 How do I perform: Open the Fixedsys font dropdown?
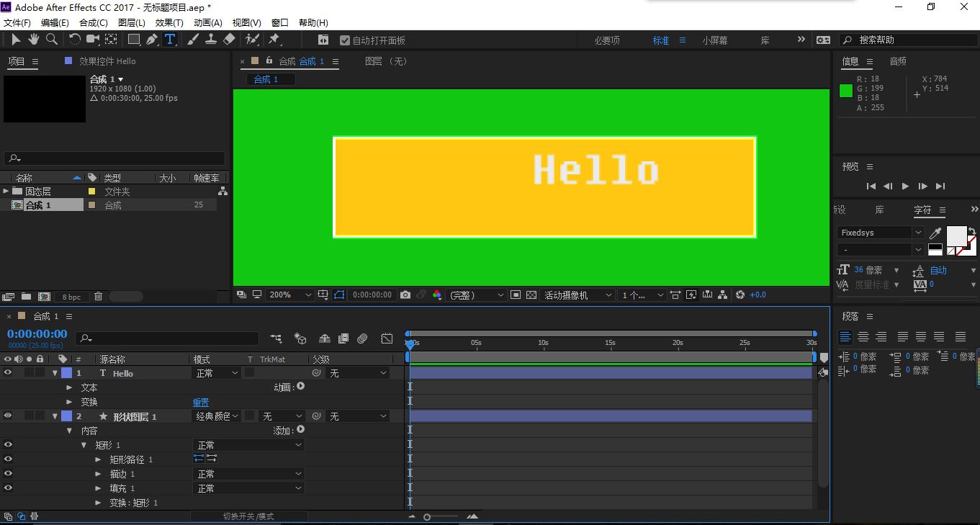click(x=880, y=233)
